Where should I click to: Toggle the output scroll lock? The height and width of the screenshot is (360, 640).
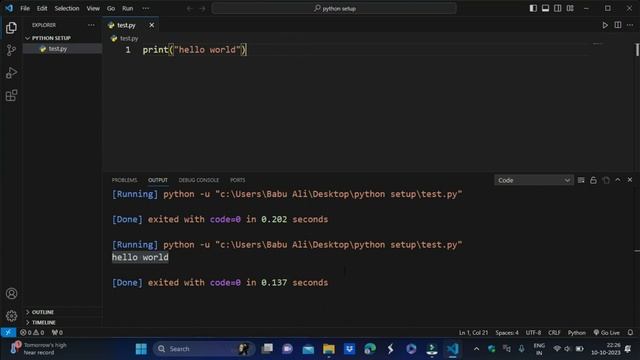coord(593,180)
